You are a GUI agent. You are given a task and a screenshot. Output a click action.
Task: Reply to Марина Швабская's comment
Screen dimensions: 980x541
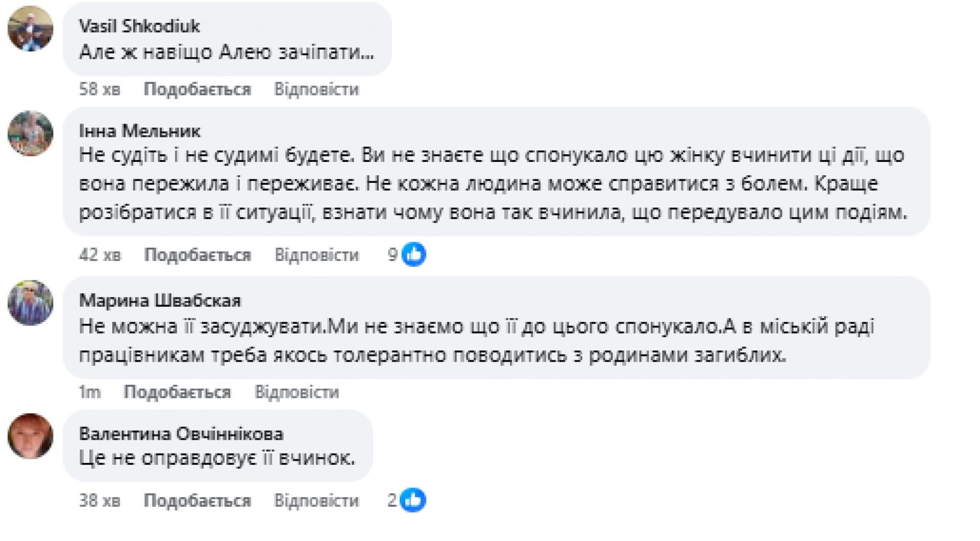pyautogui.click(x=297, y=392)
